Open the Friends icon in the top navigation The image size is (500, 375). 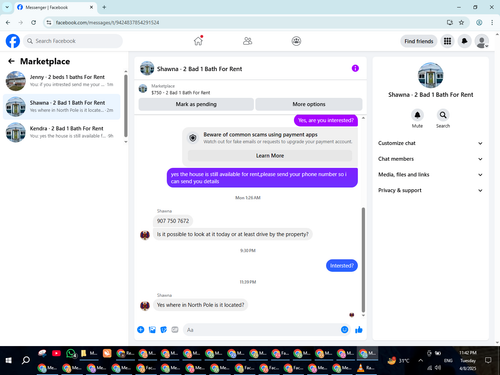247,41
